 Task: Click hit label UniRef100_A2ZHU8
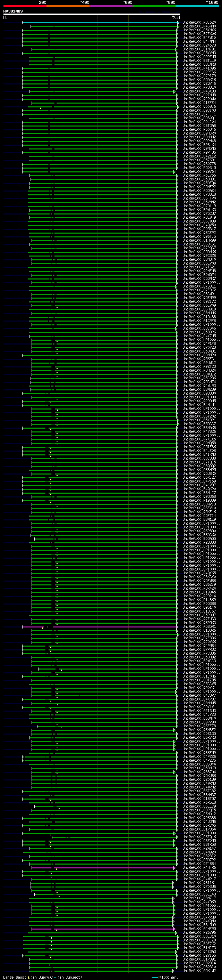(199, 95)
